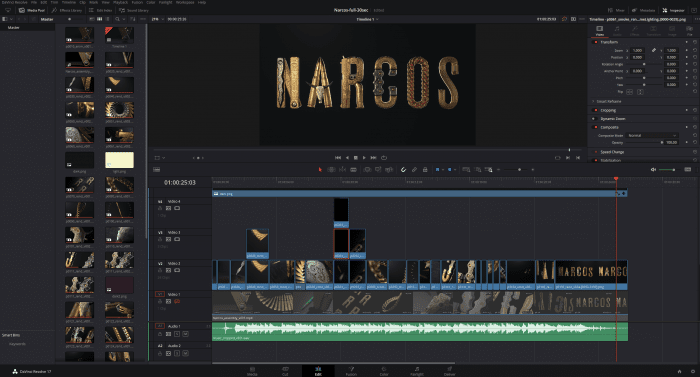The image size is (700, 377).
Task: Open the Timeline 1 name dropdown
Action: (367, 19)
